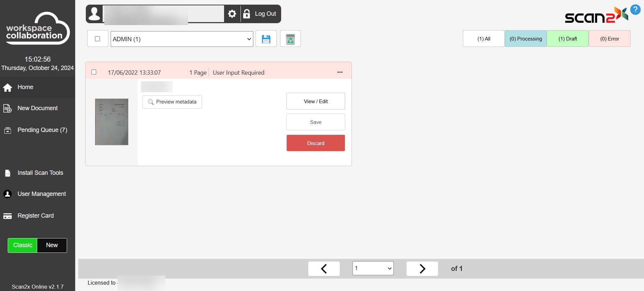Click the user profile avatar icon
Viewport: 644px width, 291px height.
pyautogui.click(x=95, y=14)
